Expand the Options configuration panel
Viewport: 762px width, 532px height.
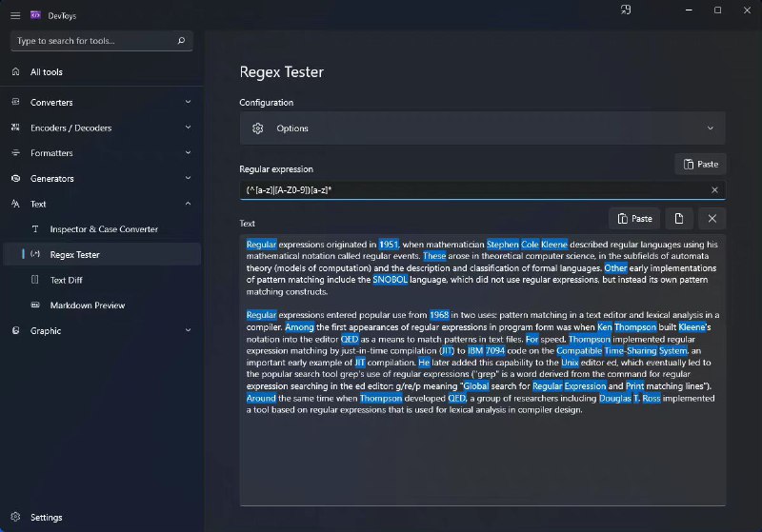[711, 128]
